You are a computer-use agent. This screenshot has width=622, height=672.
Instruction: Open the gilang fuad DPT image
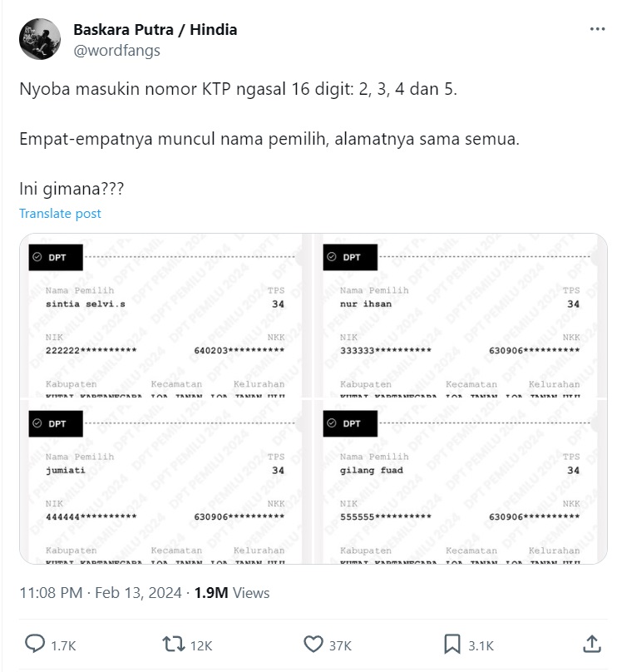[x=461, y=482]
